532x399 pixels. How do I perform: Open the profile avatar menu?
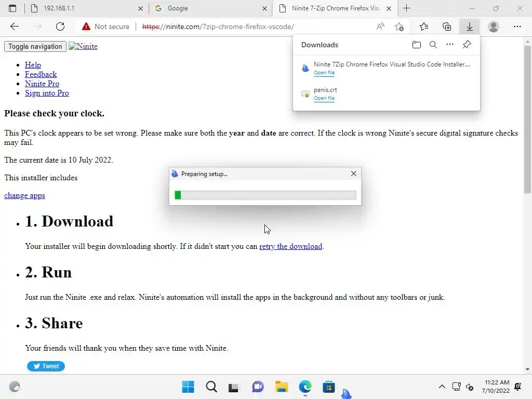pyautogui.click(x=494, y=26)
